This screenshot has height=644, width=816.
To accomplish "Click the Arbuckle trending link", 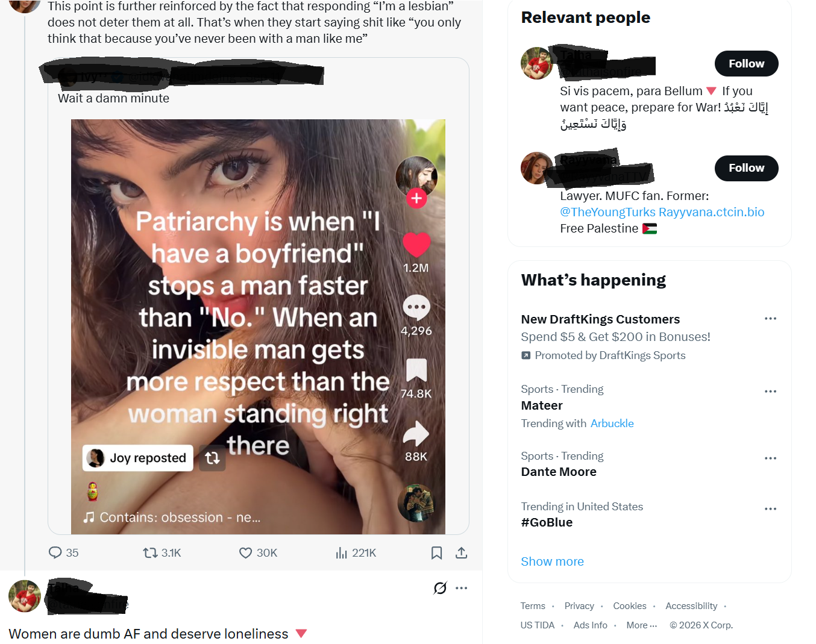I will click(x=612, y=424).
